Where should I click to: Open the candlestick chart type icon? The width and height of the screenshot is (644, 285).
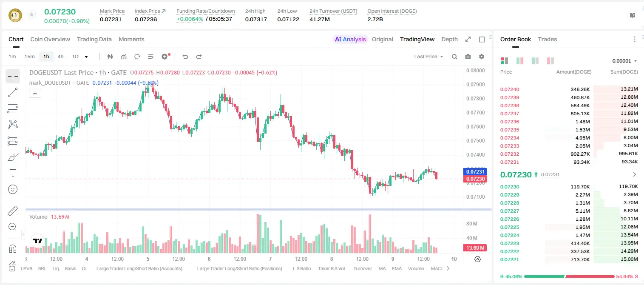coord(110,57)
